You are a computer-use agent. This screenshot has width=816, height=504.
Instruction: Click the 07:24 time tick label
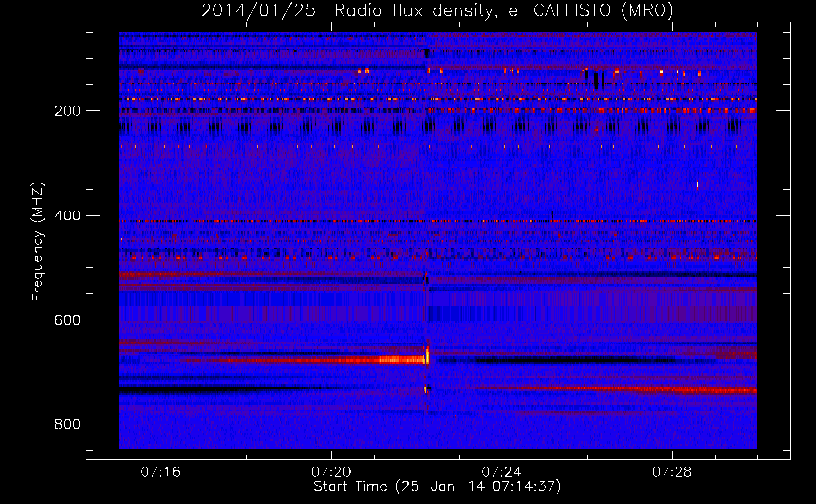[502, 472]
